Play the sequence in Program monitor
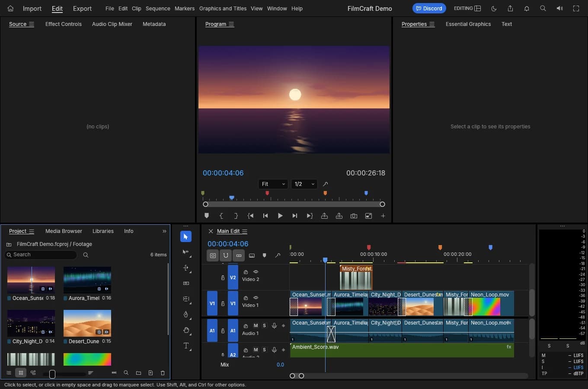 click(280, 216)
